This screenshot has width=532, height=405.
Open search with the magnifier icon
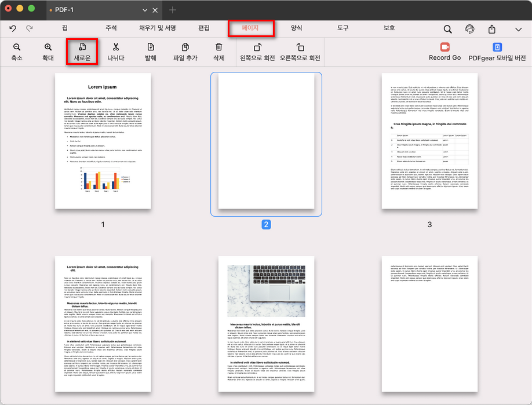click(447, 28)
